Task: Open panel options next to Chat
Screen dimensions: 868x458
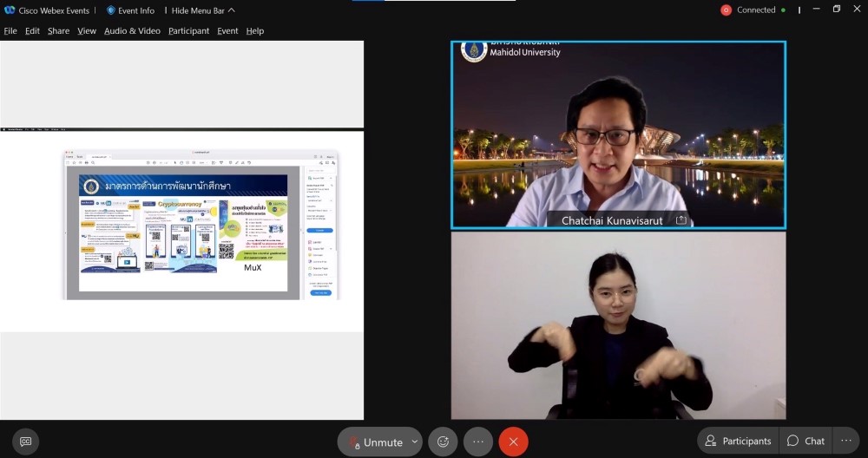Action: (x=846, y=441)
